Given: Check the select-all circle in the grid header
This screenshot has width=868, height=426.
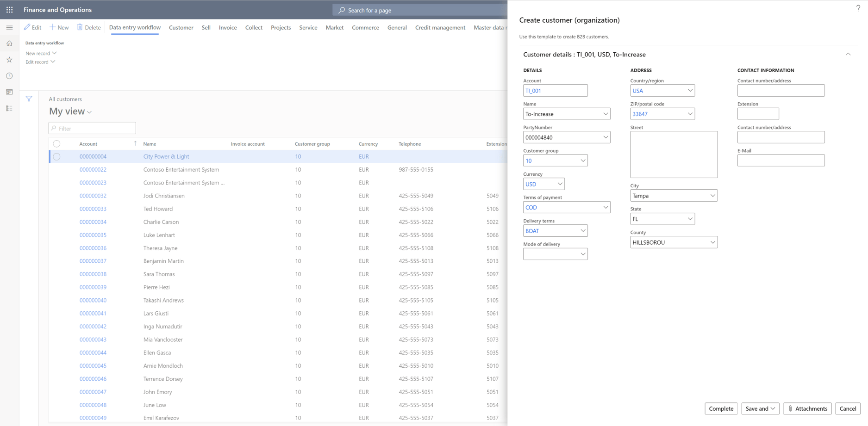Looking at the screenshot, I should pyautogui.click(x=56, y=143).
